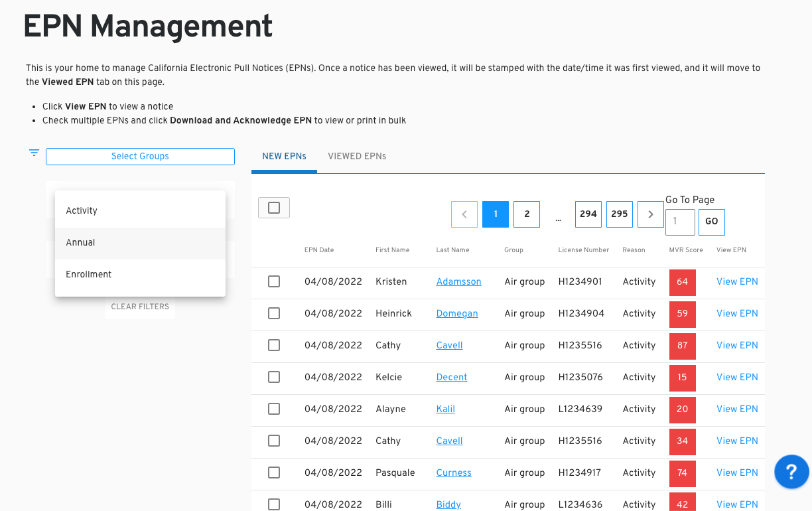
Task: Click the filter icon beside Select Groups
Action: pyautogui.click(x=34, y=153)
